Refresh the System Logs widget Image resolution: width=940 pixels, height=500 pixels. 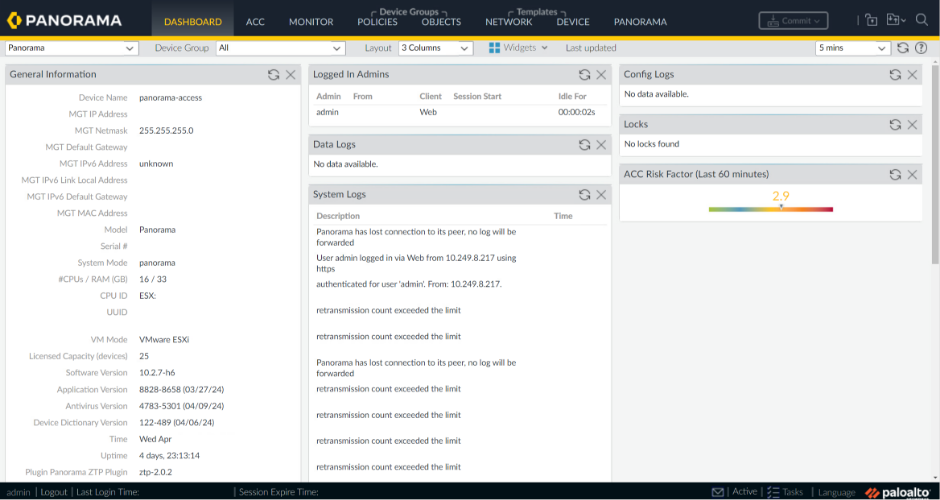pyautogui.click(x=585, y=194)
